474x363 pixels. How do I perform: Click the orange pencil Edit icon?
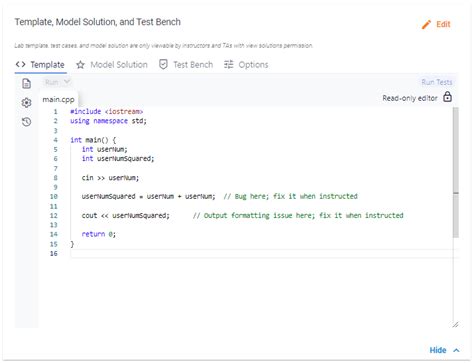(x=426, y=24)
